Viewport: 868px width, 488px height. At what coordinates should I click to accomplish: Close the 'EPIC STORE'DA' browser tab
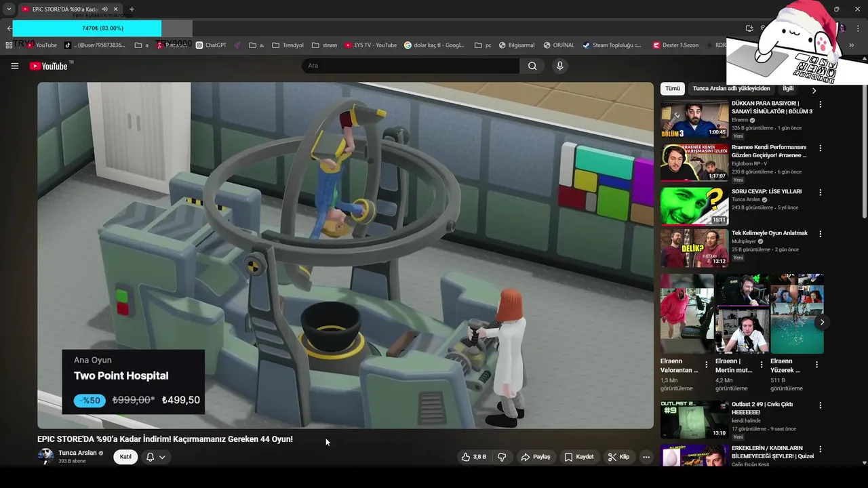(115, 9)
